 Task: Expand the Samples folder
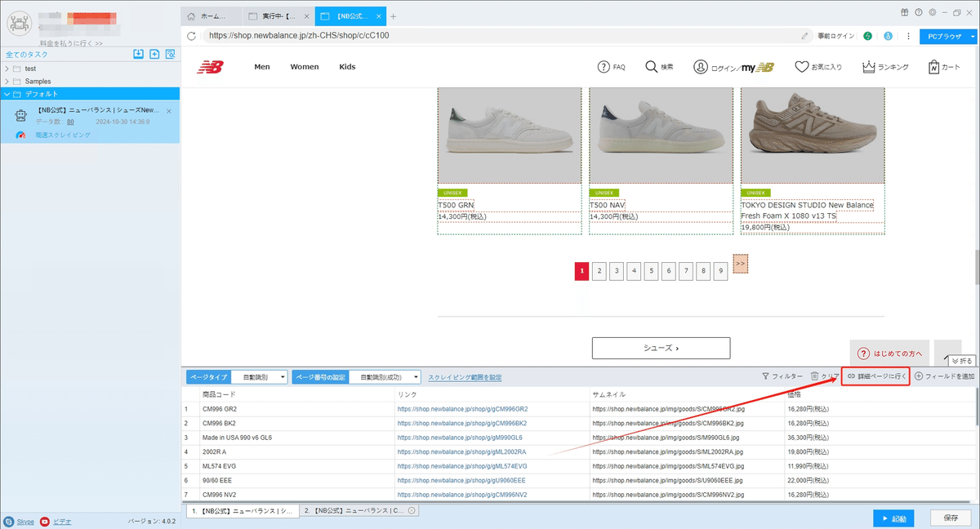pyautogui.click(x=7, y=82)
